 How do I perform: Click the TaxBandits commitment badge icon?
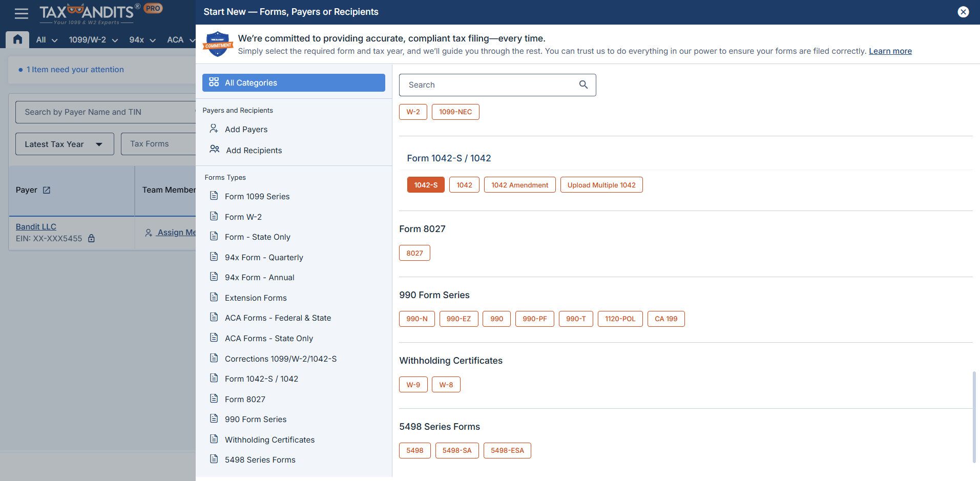(218, 45)
